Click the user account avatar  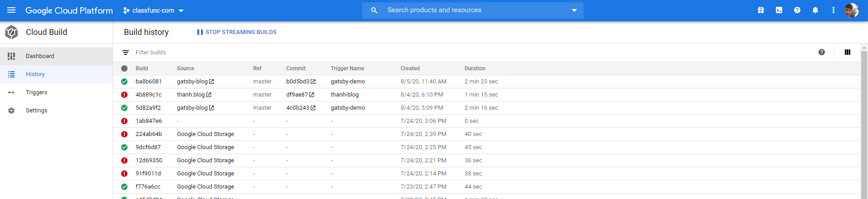pos(851,10)
